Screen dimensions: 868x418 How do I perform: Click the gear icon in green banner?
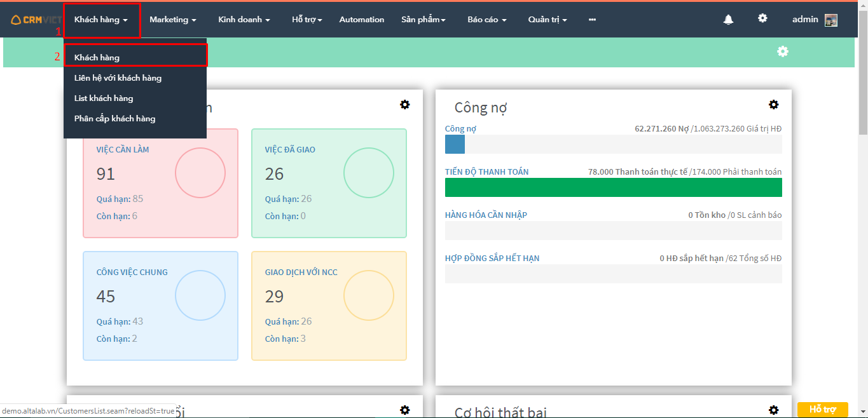[783, 51]
